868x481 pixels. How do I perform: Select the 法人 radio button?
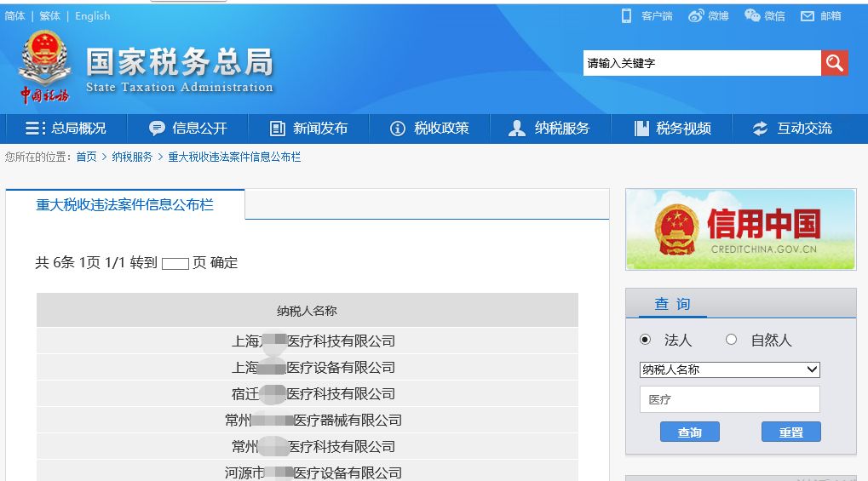645,340
